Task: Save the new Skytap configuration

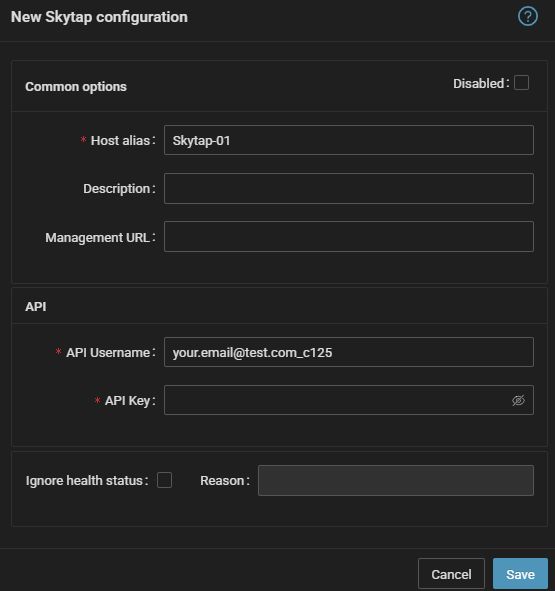Action: [x=520, y=574]
